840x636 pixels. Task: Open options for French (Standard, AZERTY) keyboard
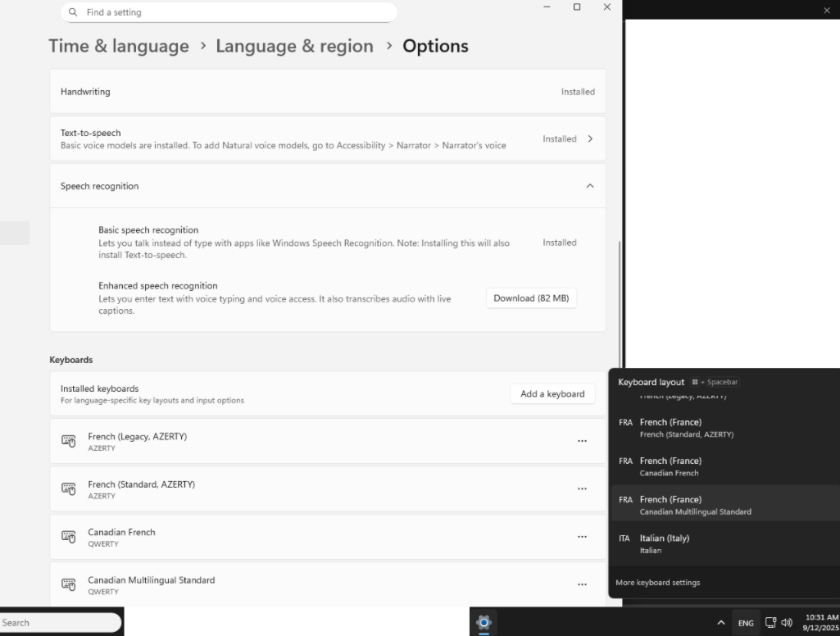click(582, 488)
